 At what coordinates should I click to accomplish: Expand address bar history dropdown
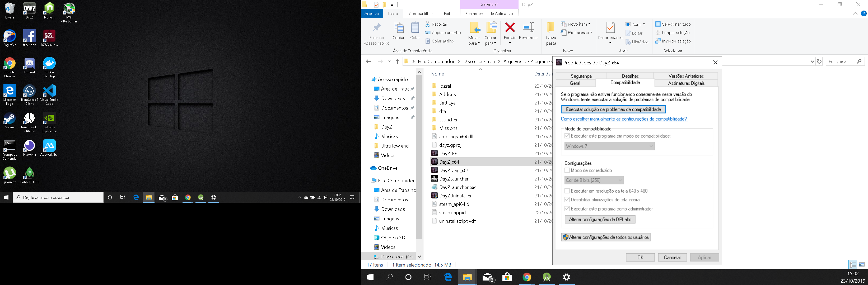click(812, 61)
